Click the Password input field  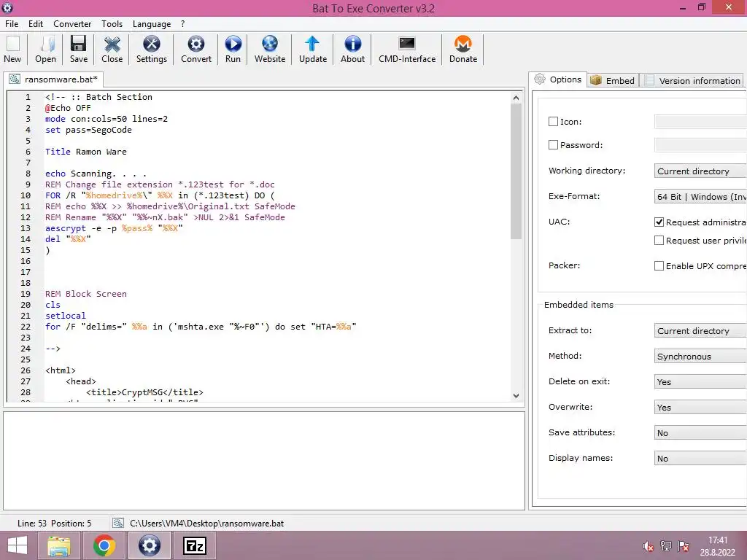(x=700, y=145)
